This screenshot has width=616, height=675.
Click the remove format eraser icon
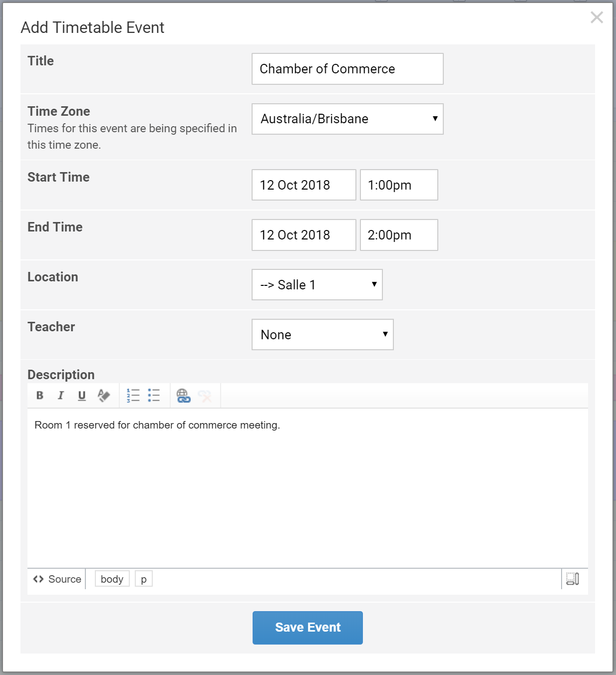(103, 396)
